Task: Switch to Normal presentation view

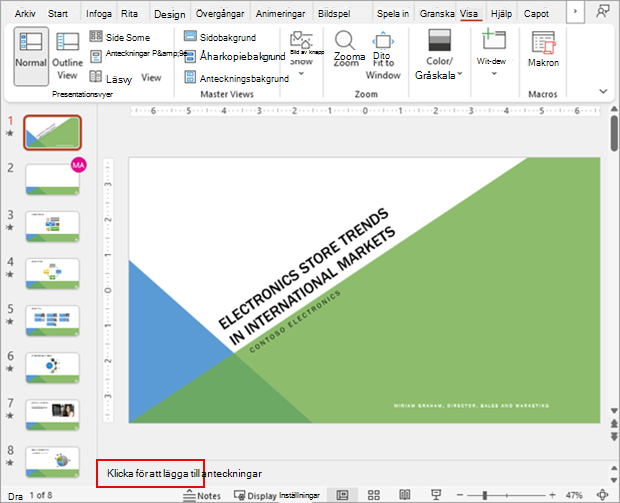Action: tap(31, 56)
